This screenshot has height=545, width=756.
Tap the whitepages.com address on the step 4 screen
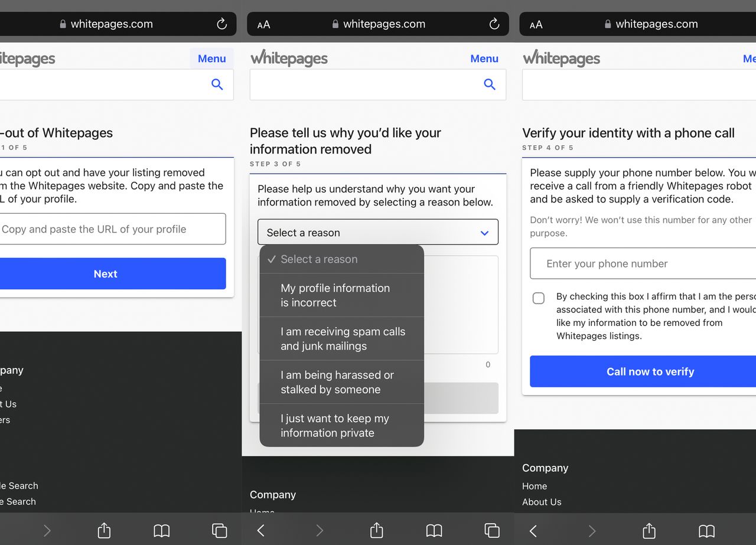pyautogui.click(x=656, y=24)
